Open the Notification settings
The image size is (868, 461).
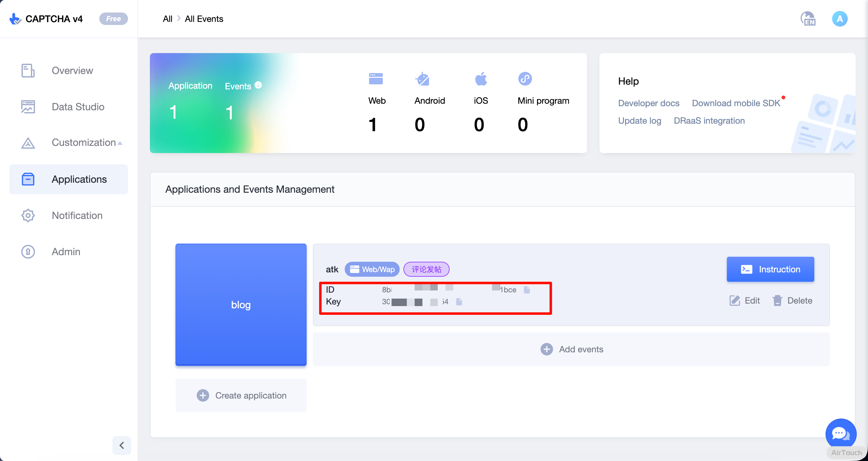[x=77, y=215]
